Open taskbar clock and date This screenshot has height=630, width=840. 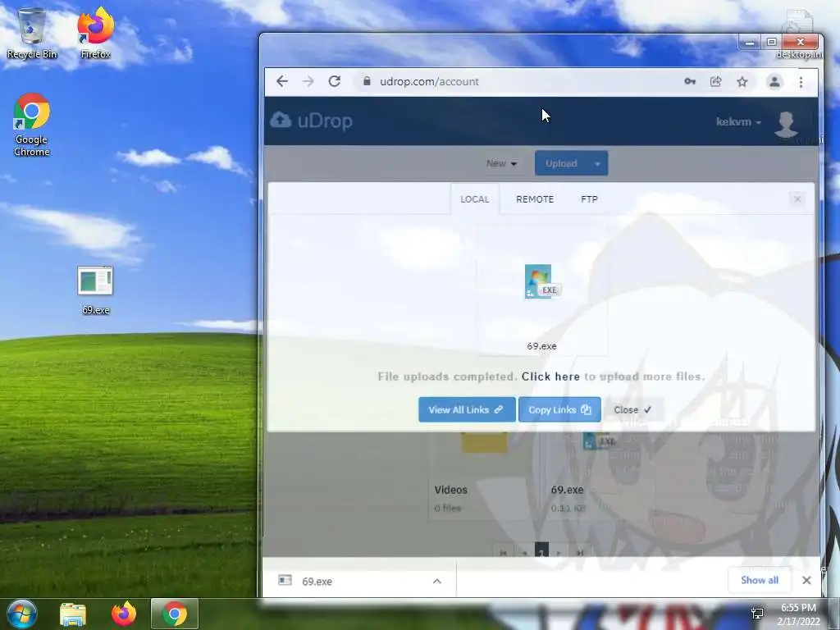(x=798, y=614)
